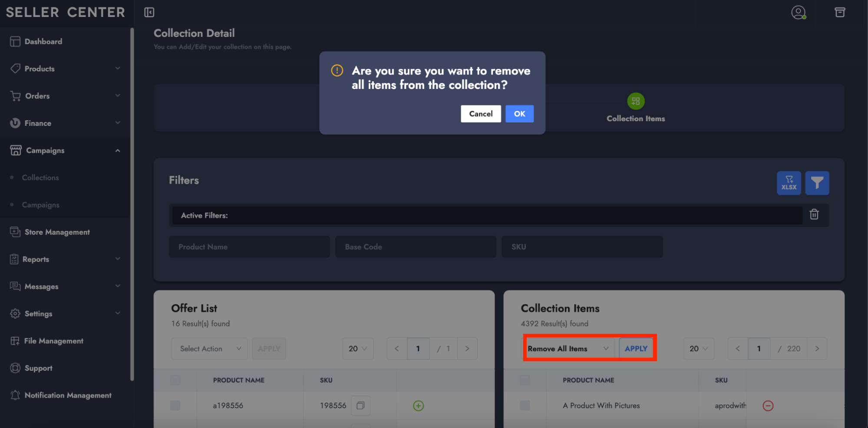Confirm removal by clicking OK
This screenshot has width=868, height=428.
point(519,114)
